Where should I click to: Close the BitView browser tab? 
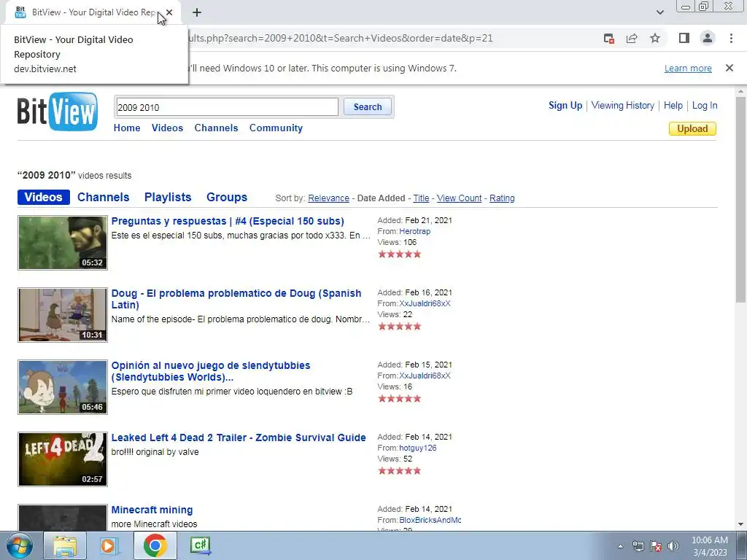169,12
